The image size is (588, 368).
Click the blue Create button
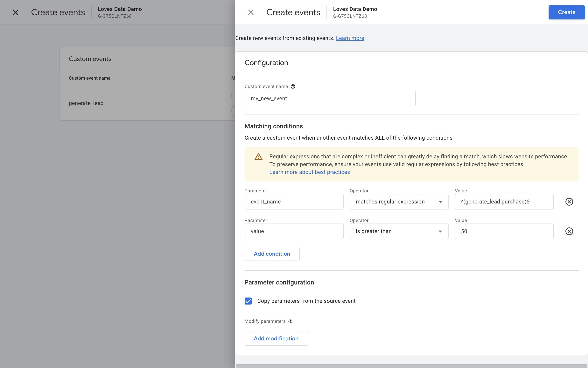(x=566, y=12)
